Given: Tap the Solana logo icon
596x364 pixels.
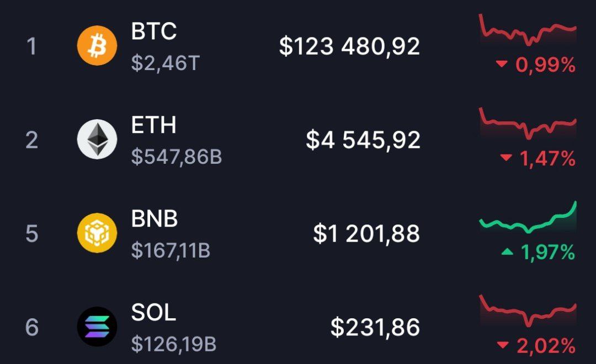Looking at the screenshot, I should coord(97,326).
